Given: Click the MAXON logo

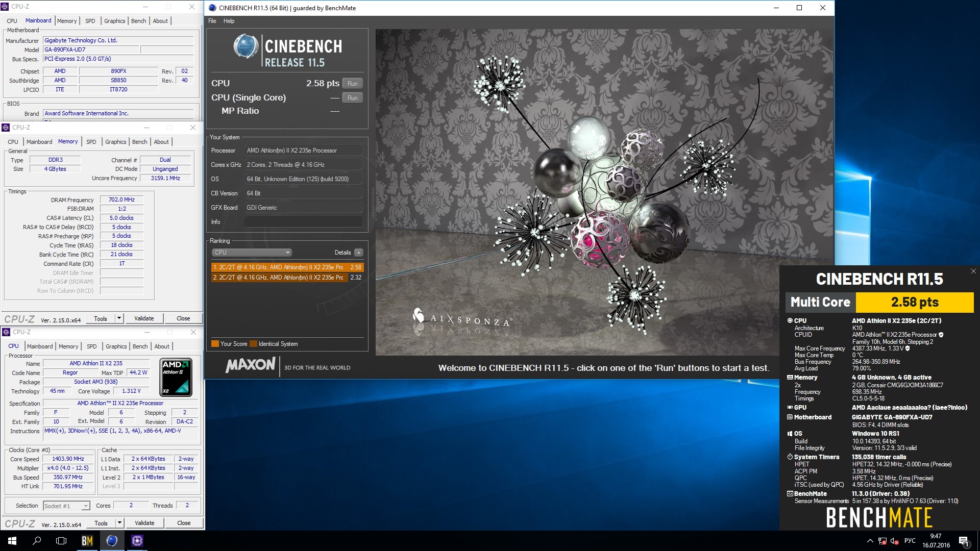Looking at the screenshot, I should 250,365.
